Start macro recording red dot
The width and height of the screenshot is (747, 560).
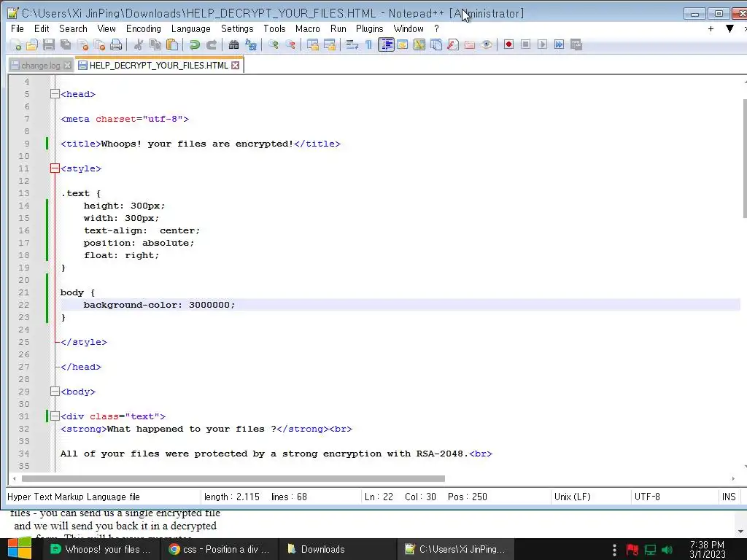point(508,44)
